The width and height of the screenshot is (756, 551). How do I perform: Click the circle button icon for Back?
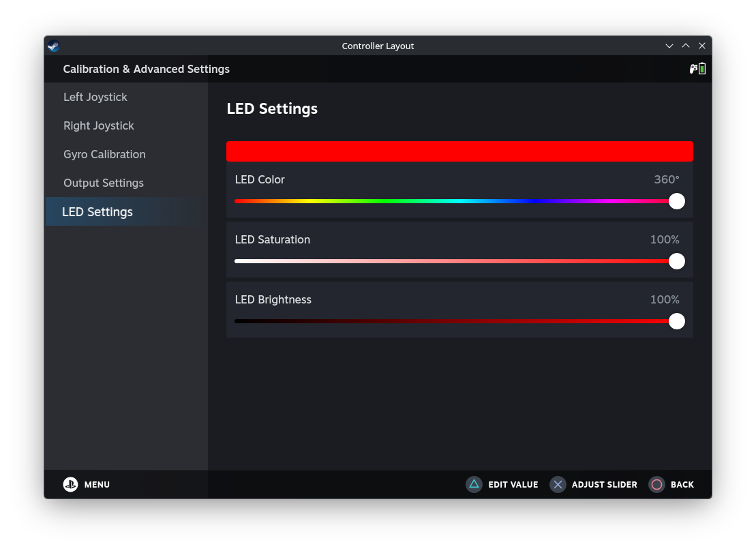point(656,484)
